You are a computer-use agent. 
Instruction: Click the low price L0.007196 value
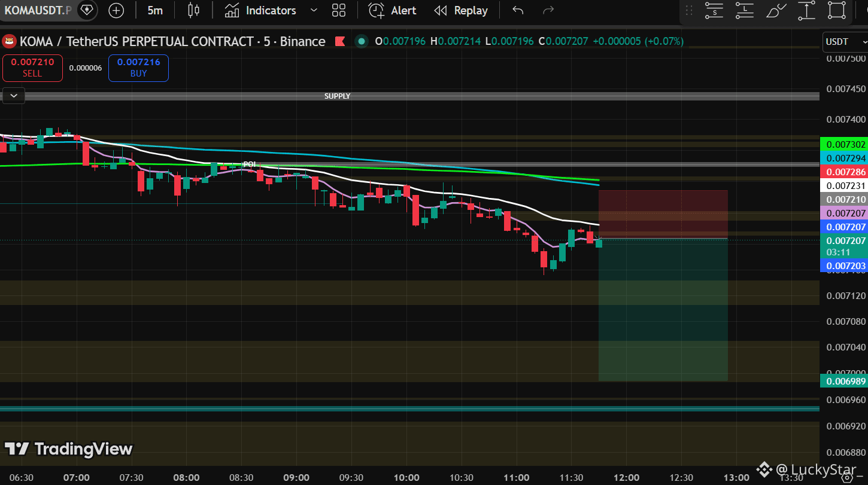point(510,41)
